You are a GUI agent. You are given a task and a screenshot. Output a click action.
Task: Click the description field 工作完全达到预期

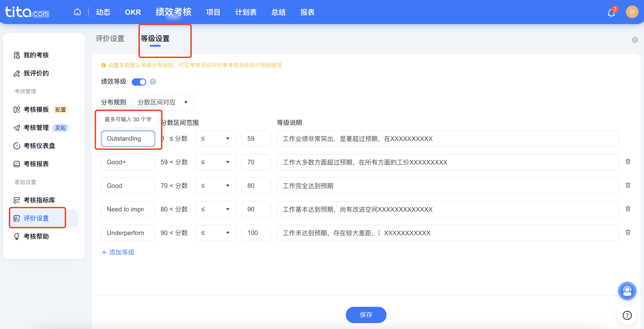pyautogui.click(x=448, y=186)
